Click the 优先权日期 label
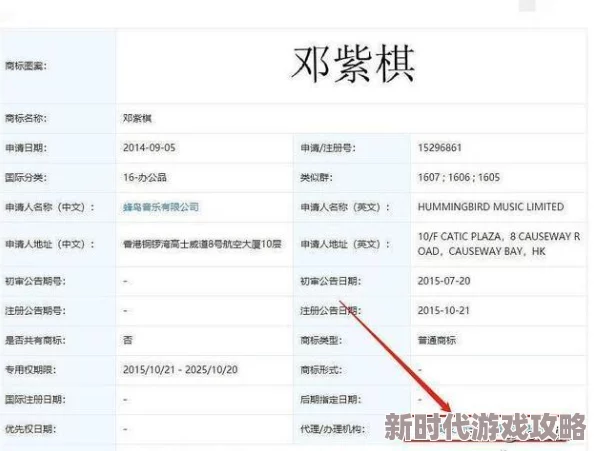594x451 pixels. [x=30, y=429]
